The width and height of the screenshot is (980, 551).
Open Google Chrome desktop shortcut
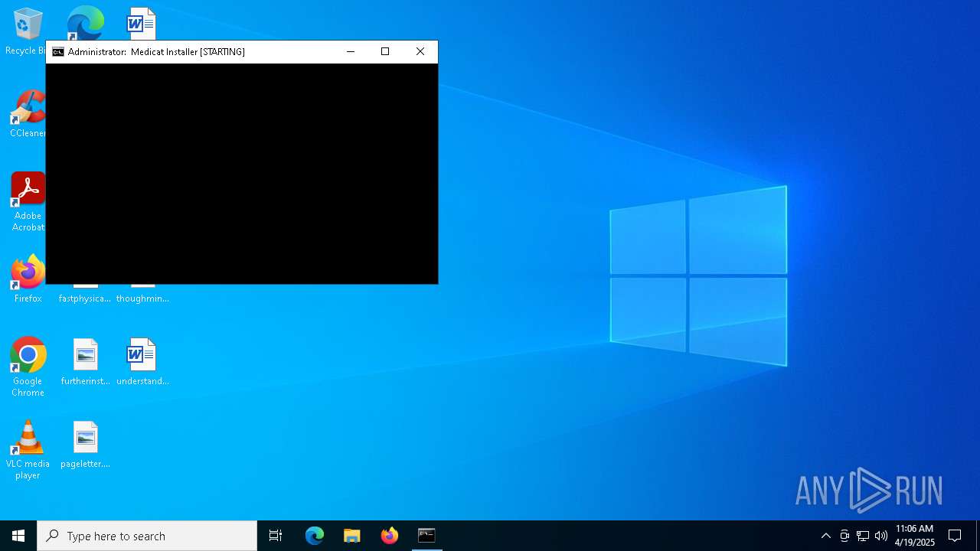28,367
